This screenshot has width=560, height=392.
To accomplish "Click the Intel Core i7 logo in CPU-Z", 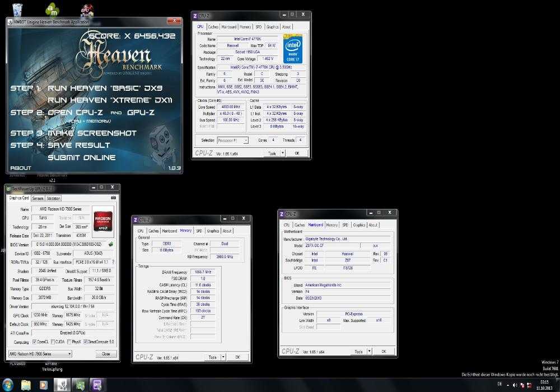I will click(x=293, y=49).
